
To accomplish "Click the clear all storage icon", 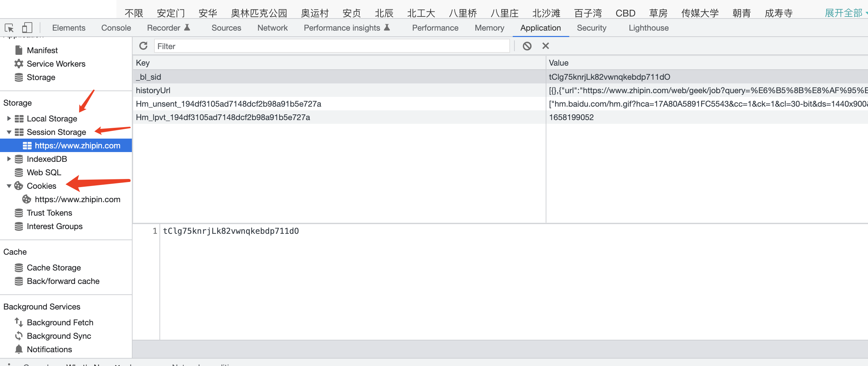I will tap(527, 46).
